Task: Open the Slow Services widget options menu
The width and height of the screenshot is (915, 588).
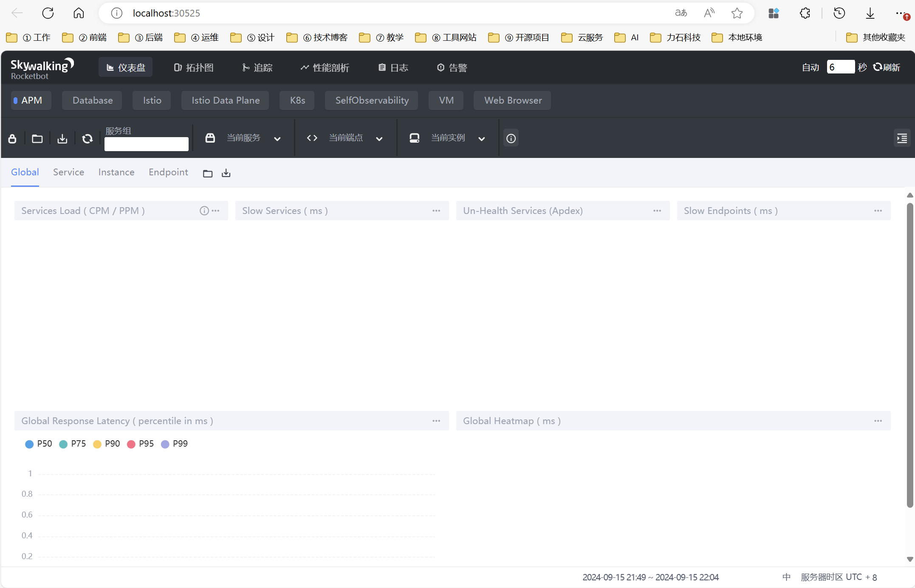Action: [436, 211]
